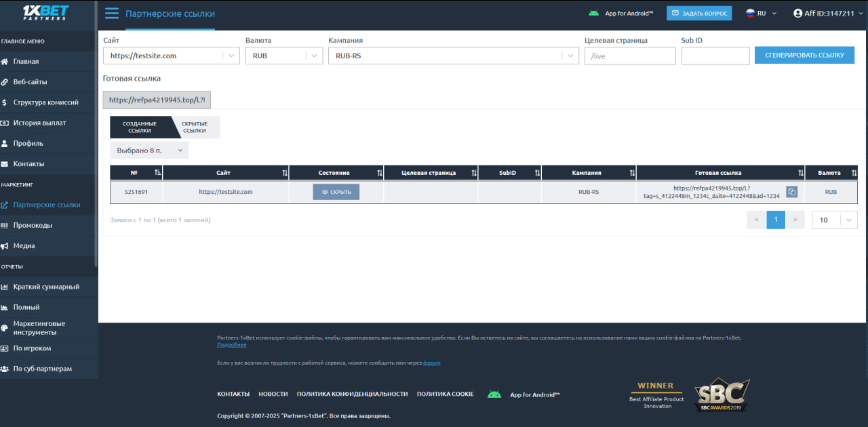Open the Aff ID user account icon
868x427 pixels.
797,13
